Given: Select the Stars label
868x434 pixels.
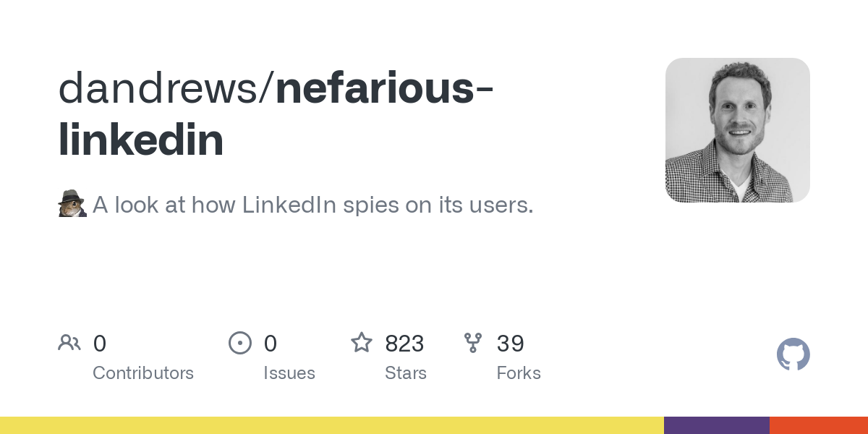Looking at the screenshot, I should point(406,373).
